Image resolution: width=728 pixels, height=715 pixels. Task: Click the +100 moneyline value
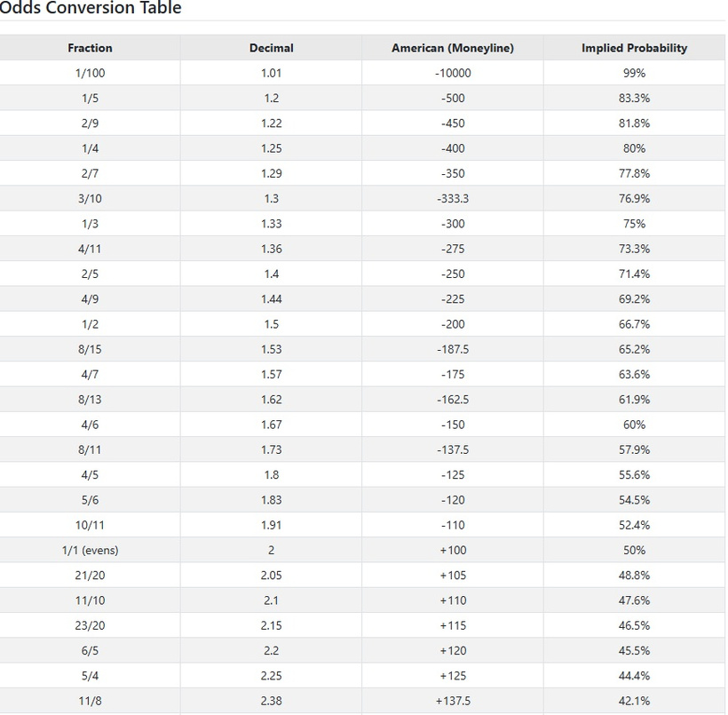(x=453, y=550)
